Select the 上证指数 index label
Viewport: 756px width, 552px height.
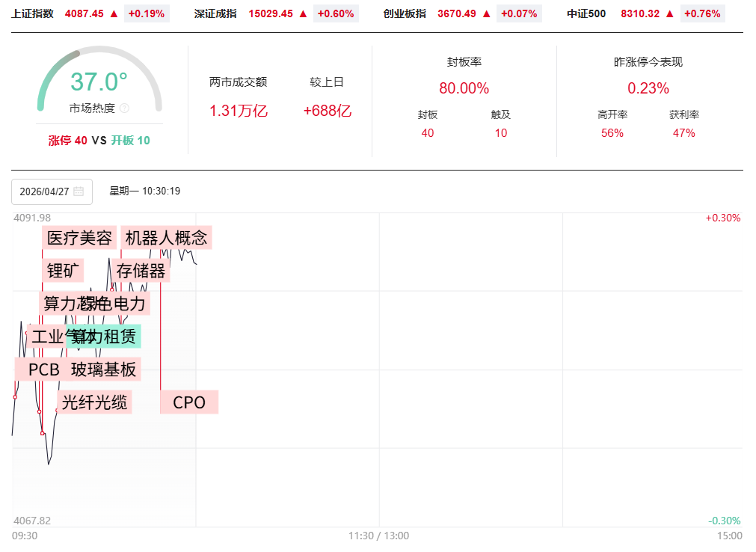(32, 13)
